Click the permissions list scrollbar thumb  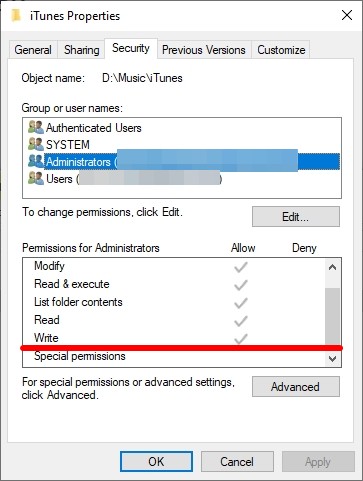[x=332, y=316]
